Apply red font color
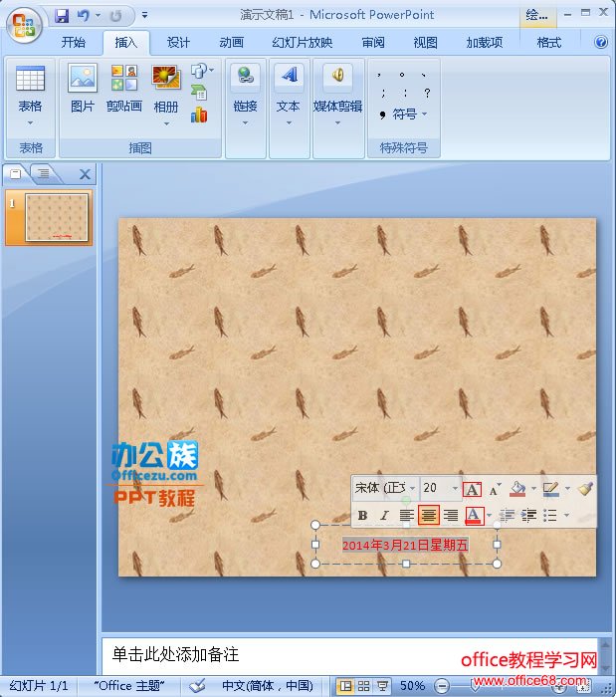 [x=474, y=516]
